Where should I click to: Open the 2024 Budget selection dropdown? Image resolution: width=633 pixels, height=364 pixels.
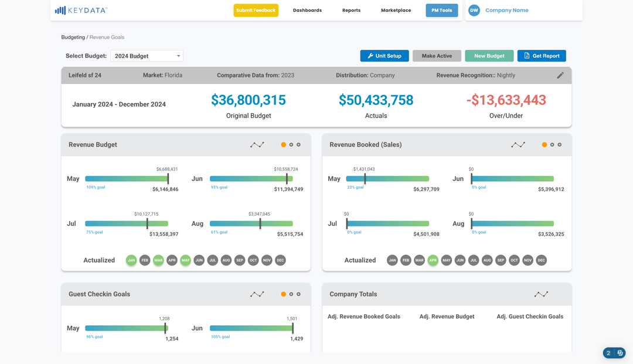(147, 56)
